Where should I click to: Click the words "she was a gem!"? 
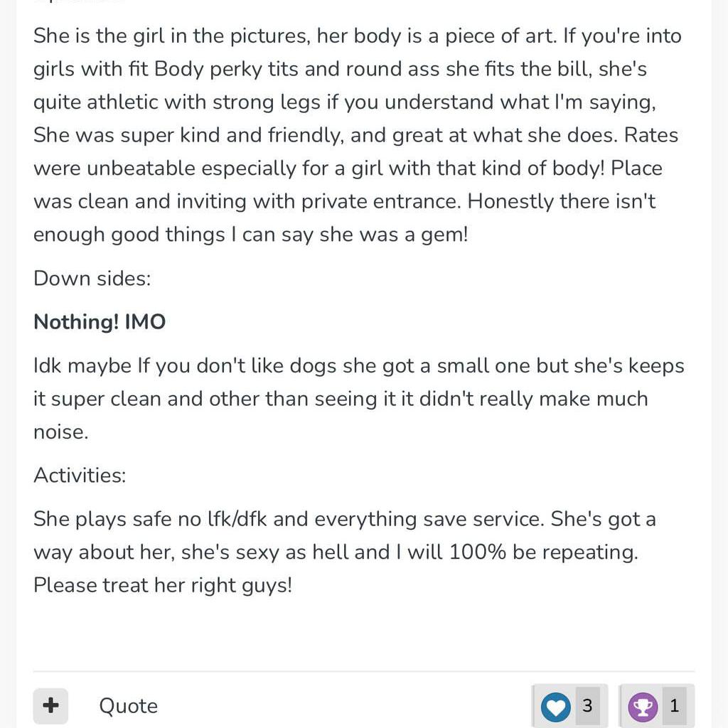pyautogui.click(x=394, y=234)
